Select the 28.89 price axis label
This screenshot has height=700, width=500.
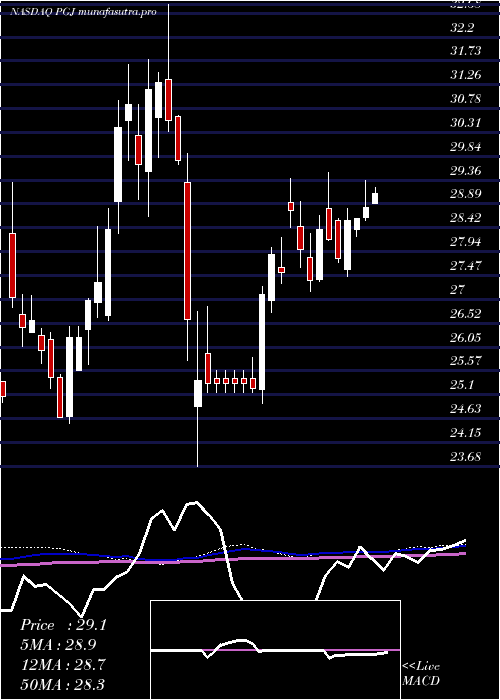466,194
